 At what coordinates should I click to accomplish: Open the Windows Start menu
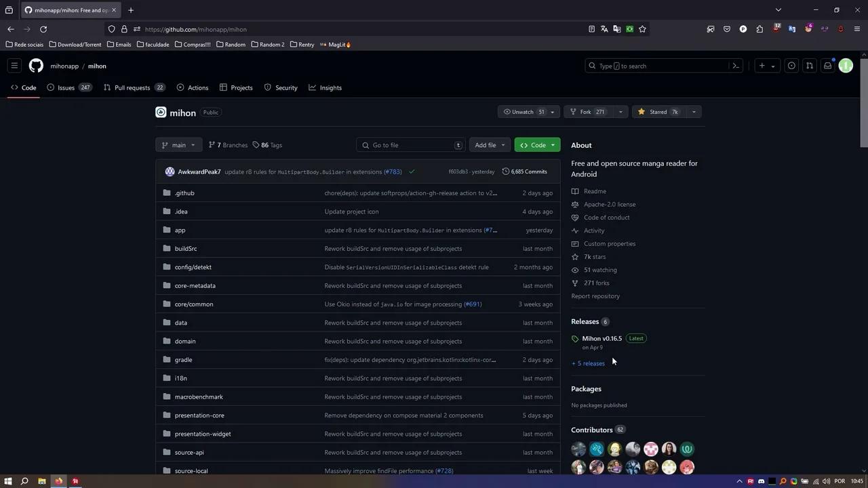7,481
